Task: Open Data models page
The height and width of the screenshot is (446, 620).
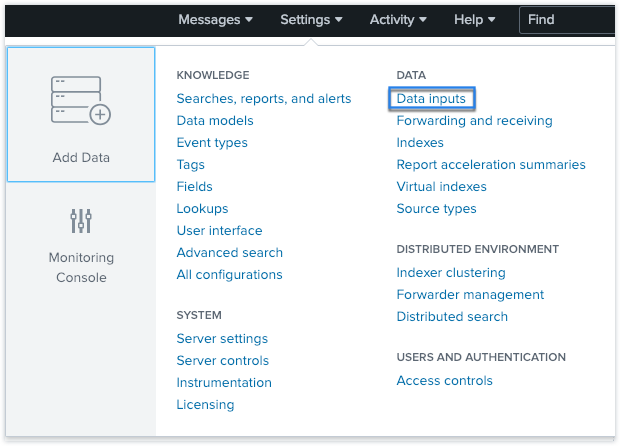Action: (215, 121)
